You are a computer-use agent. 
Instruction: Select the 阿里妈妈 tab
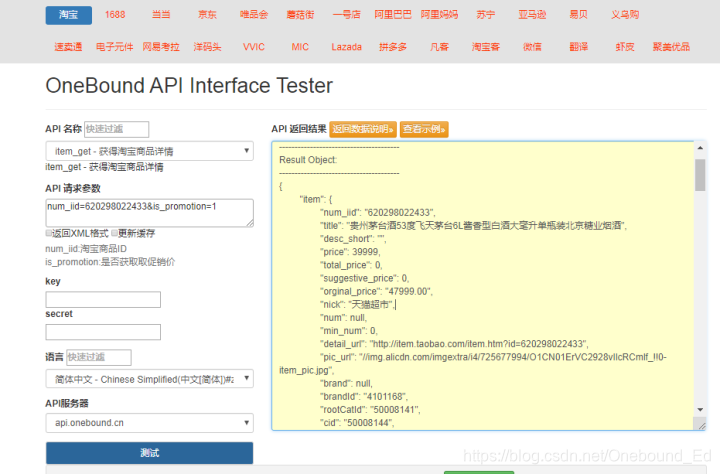439,15
